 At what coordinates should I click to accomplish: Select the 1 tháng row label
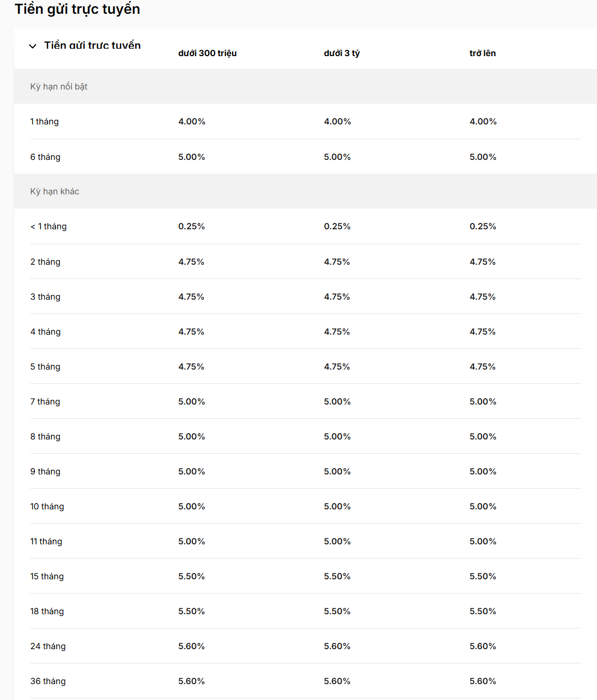44,121
